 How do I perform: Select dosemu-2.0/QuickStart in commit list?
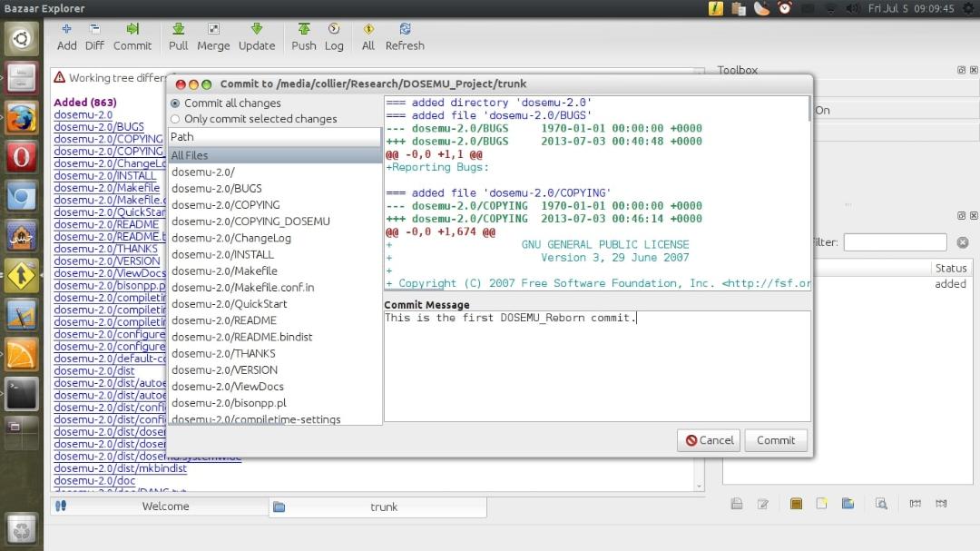[x=230, y=304]
